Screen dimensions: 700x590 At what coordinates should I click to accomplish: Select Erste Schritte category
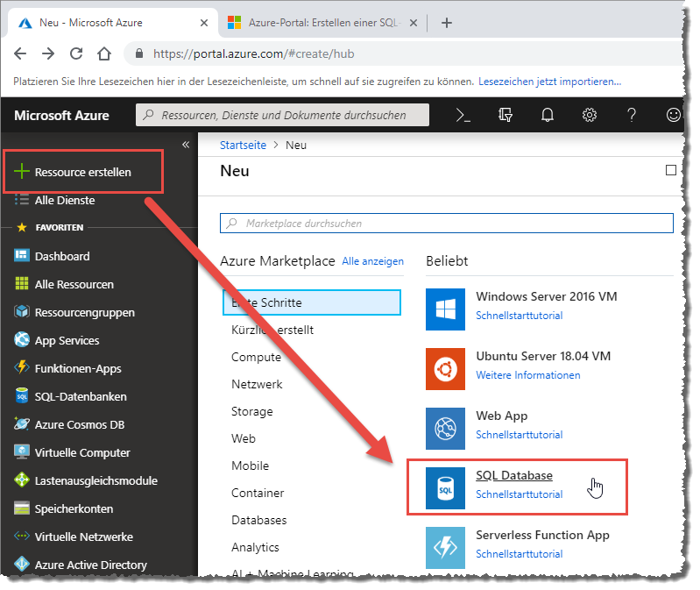coord(312,302)
